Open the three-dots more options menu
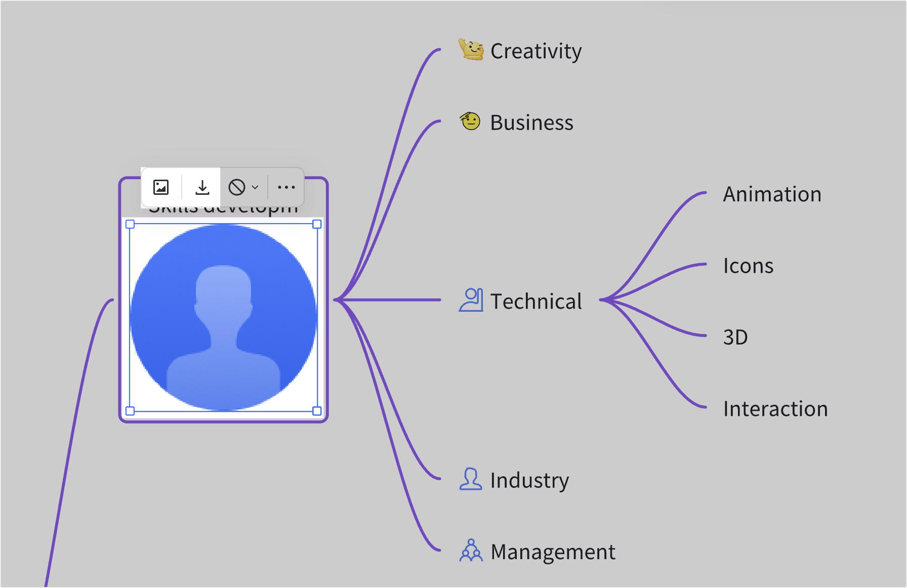The height and width of the screenshot is (588, 907). click(286, 187)
